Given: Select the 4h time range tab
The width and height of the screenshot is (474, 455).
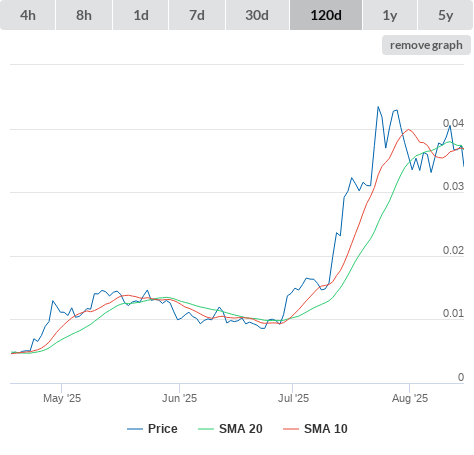Looking at the screenshot, I should (x=28, y=15).
